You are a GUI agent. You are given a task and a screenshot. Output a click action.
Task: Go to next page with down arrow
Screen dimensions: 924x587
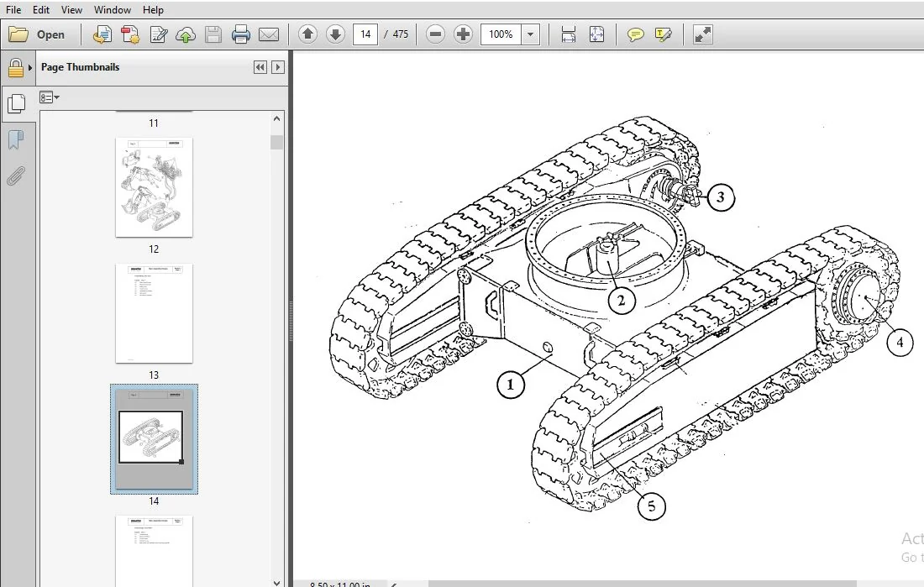(335, 34)
